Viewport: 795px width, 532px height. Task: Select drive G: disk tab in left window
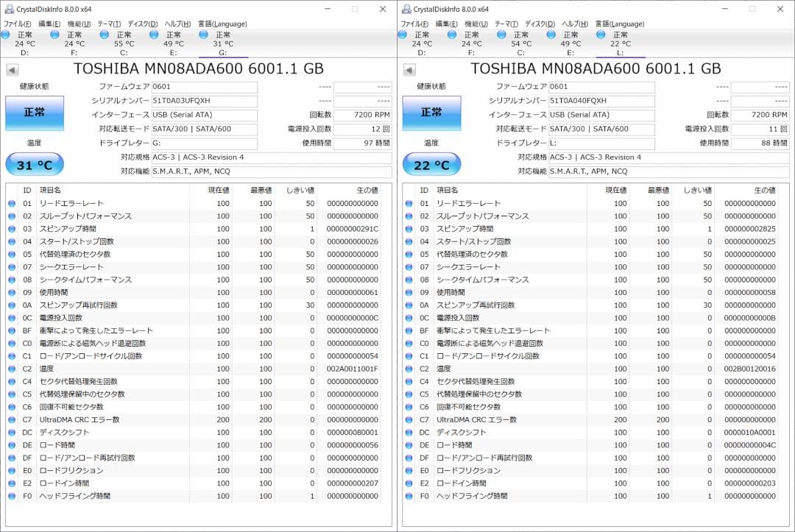click(x=223, y=43)
